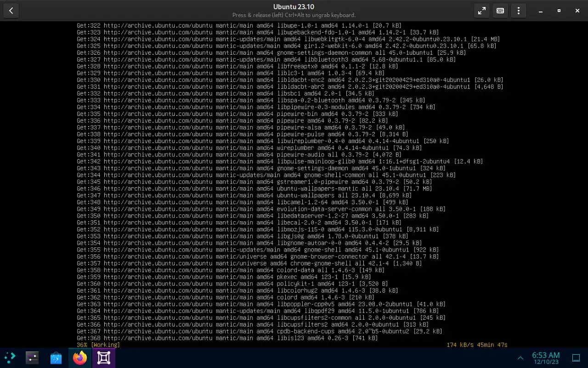Open Firefox from the taskbar
Image resolution: width=588 pixels, height=368 pixels.
[x=80, y=358]
